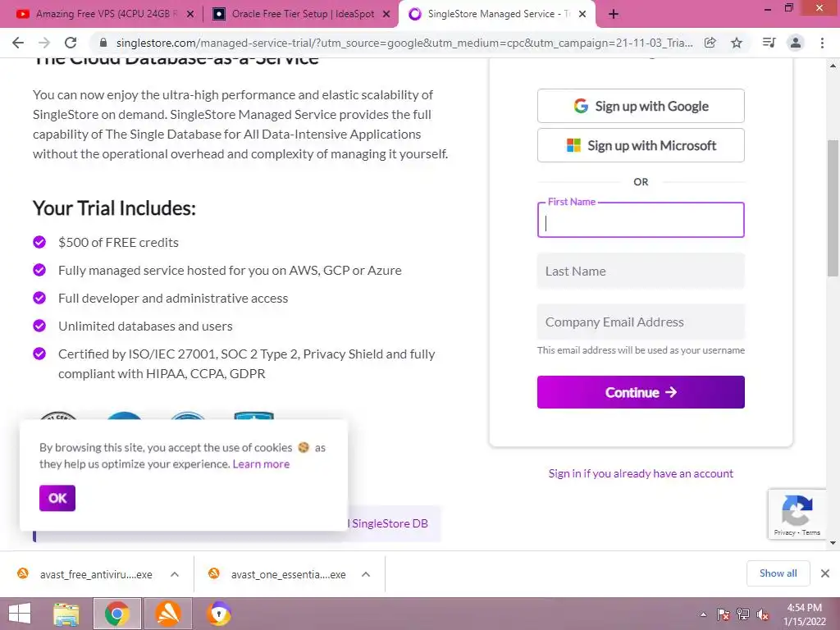Viewport: 840px width, 630px height.
Task: Click the browser forward arrow
Action: 44,43
